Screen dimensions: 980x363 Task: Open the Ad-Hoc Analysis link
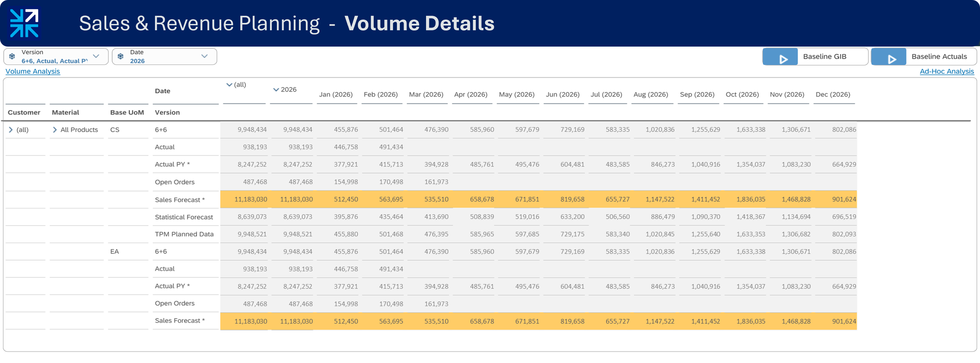(x=947, y=71)
